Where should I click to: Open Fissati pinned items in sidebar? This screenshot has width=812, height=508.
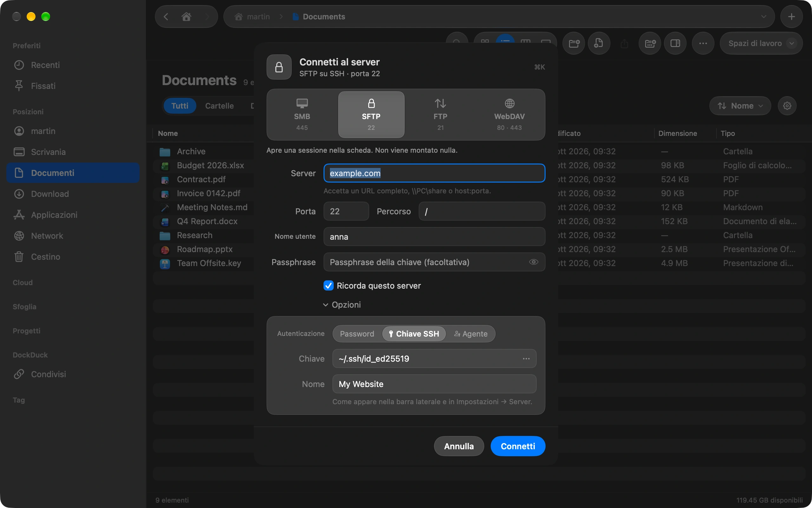[x=73, y=86]
